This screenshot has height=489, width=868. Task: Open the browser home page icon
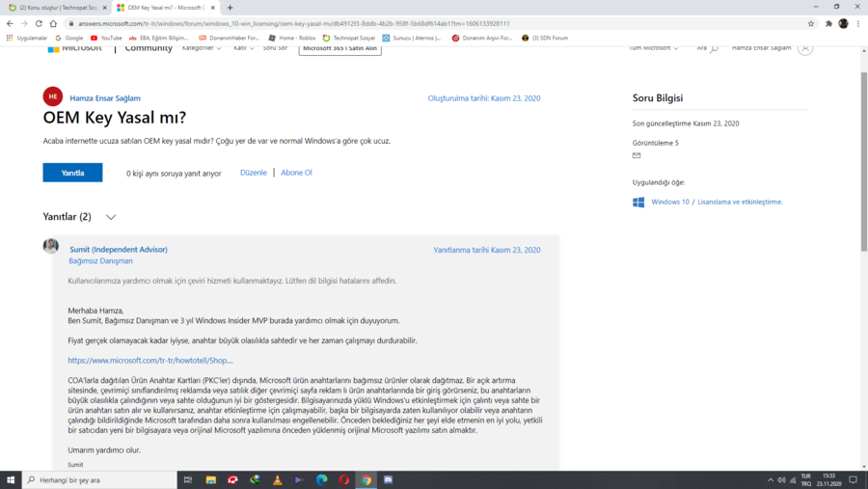(53, 23)
